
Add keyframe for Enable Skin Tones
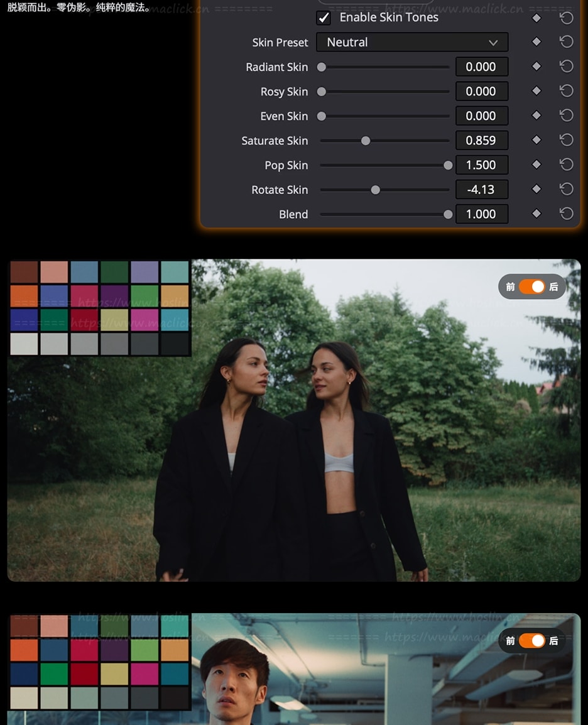point(536,18)
